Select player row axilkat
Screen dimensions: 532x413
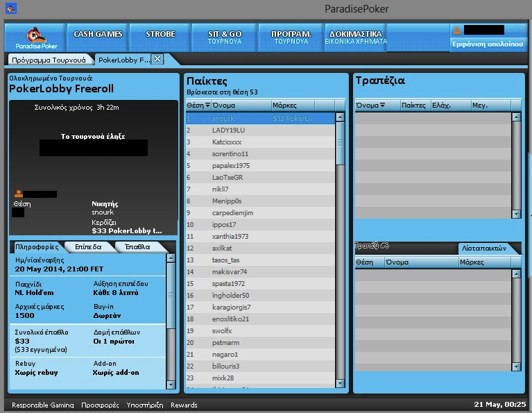tap(260, 248)
